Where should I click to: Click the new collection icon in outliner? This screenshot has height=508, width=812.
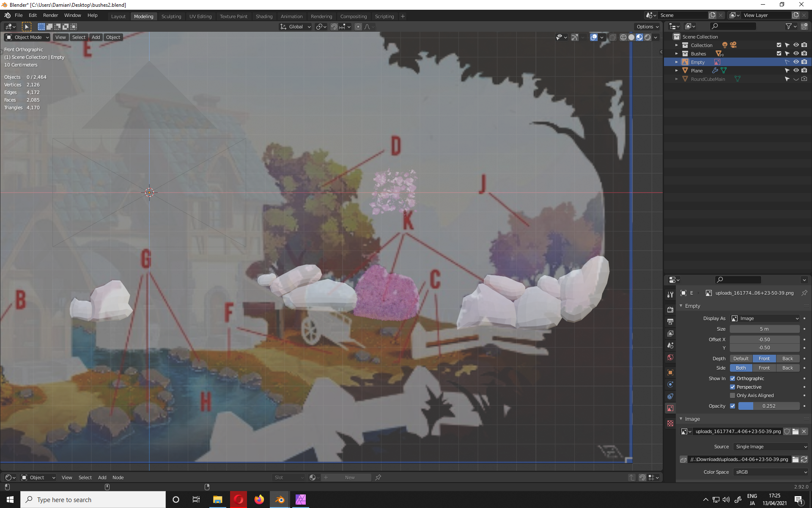tap(804, 26)
